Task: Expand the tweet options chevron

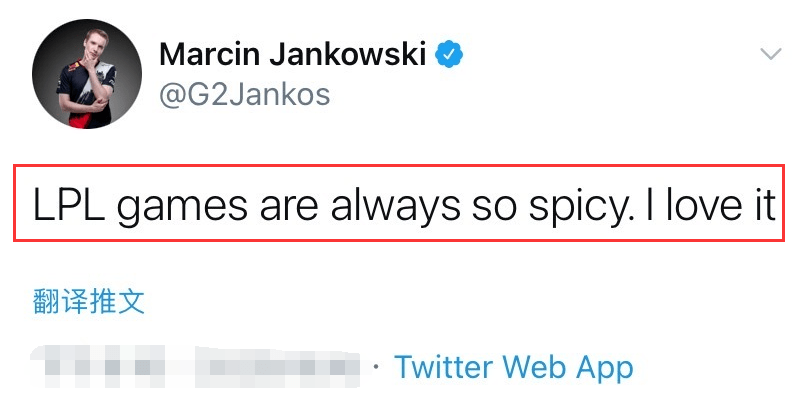Action: point(770,54)
